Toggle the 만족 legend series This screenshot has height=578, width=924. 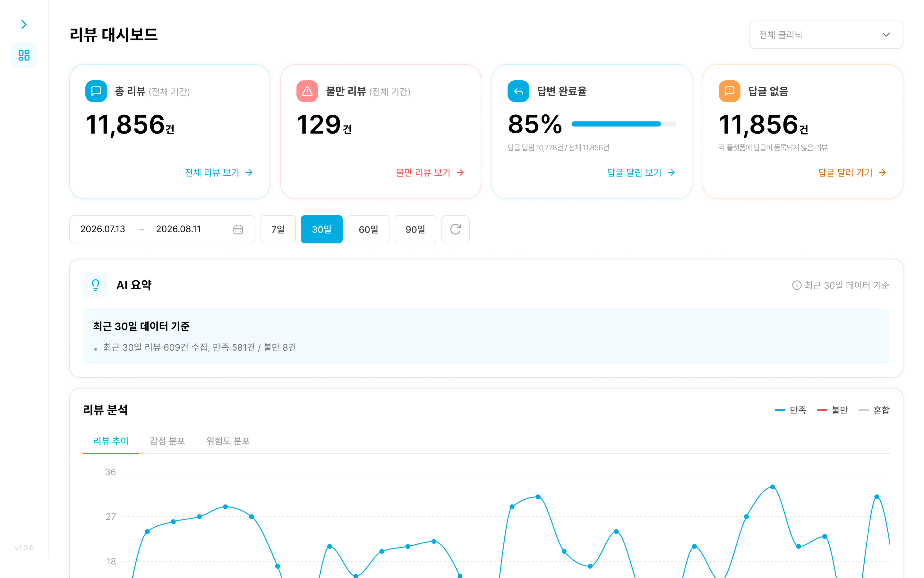click(x=790, y=410)
